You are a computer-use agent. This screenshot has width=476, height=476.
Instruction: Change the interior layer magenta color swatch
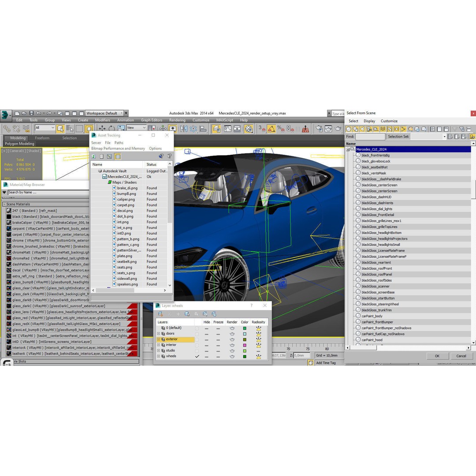(245, 345)
